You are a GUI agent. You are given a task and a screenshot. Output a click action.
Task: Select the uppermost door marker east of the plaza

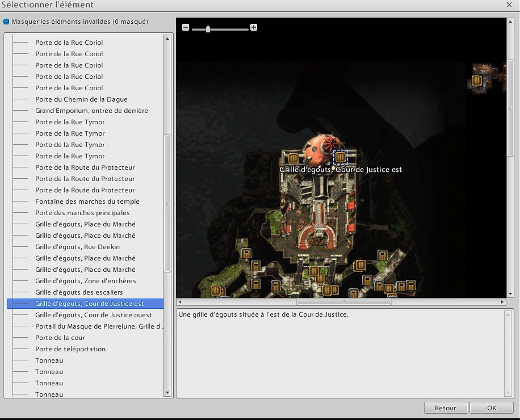click(383, 255)
